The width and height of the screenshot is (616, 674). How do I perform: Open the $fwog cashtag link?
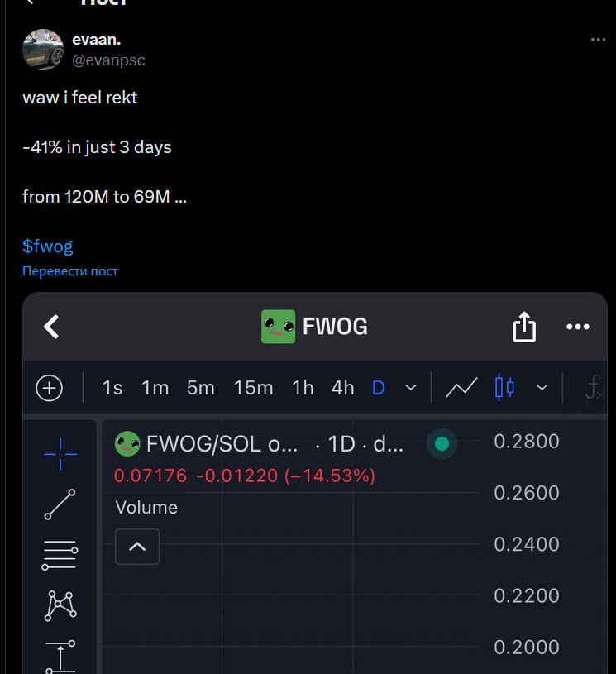coord(48,246)
